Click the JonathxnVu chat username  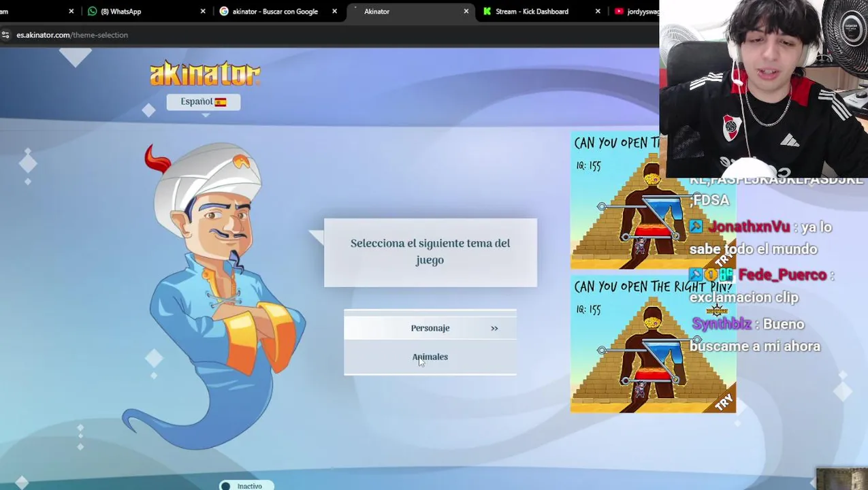(749, 227)
